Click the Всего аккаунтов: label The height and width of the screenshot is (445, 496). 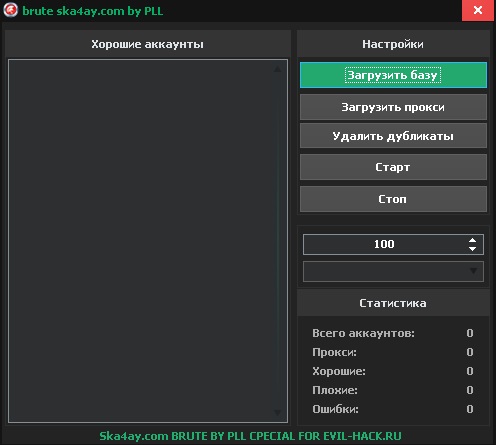(x=363, y=333)
